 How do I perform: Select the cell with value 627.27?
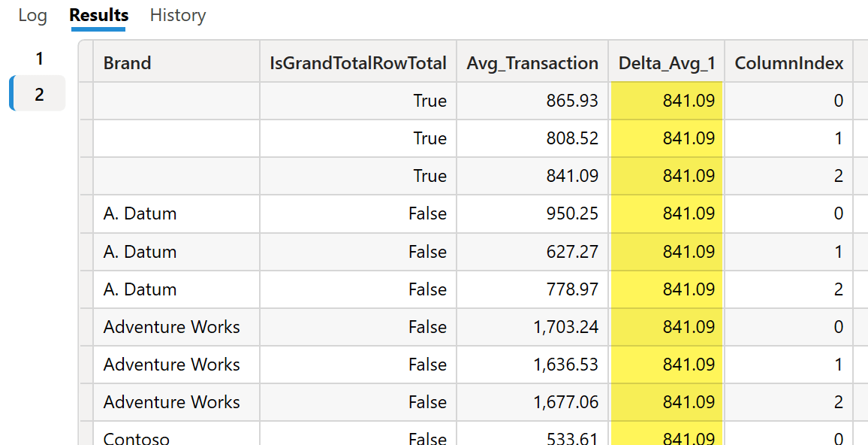[x=532, y=252]
